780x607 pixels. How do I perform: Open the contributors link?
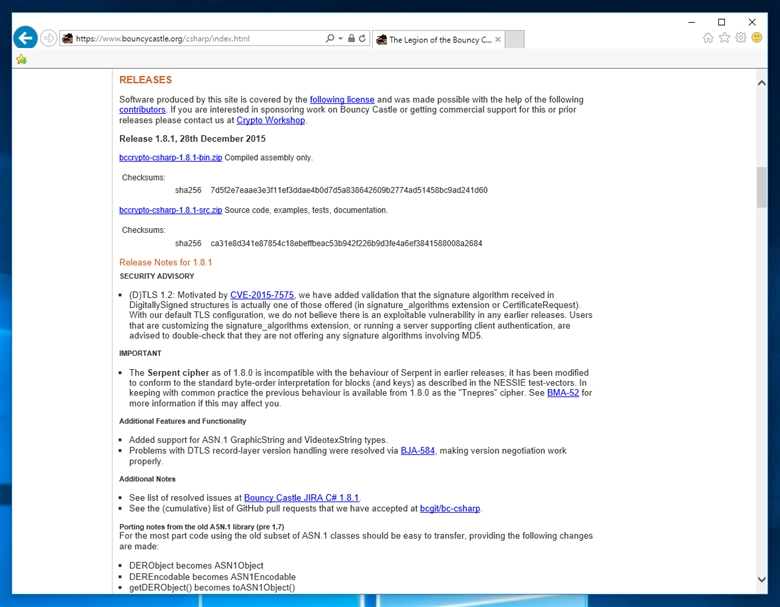[x=142, y=109]
